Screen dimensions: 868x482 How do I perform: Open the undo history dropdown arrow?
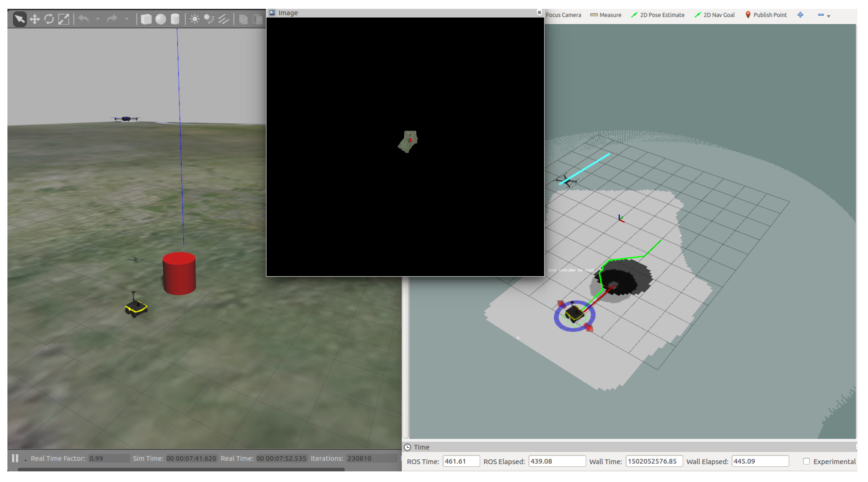tap(97, 19)
